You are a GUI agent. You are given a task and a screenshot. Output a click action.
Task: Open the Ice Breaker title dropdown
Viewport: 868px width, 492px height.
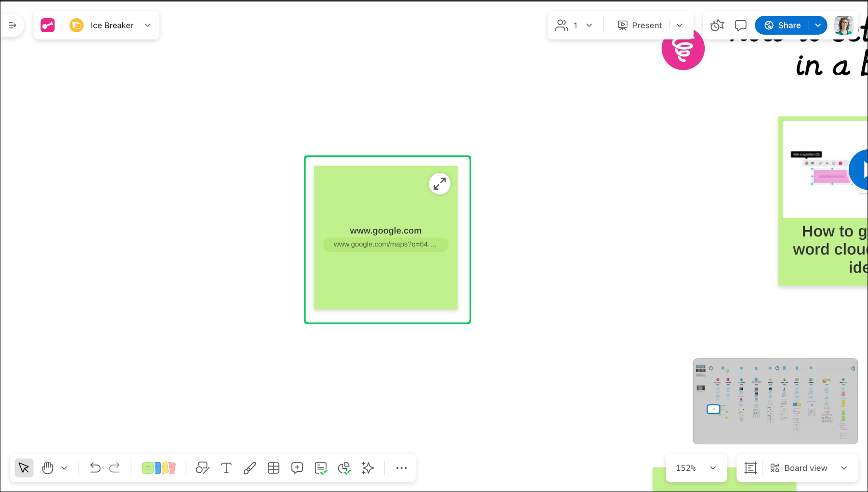147,25
